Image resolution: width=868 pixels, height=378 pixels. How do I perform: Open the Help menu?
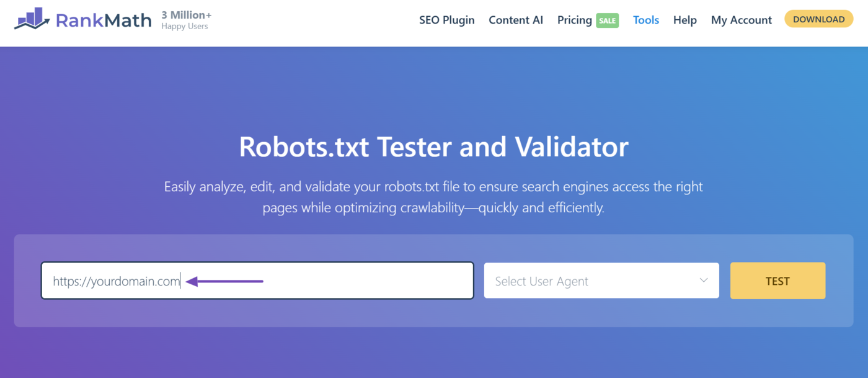[685, 20]
